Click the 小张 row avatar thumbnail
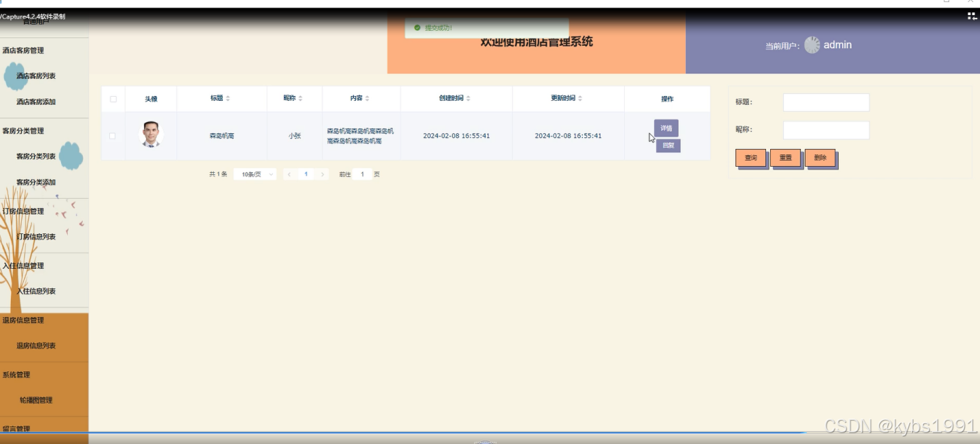Image resolution: width=980 pixels, height=444 pixels. pyautogui.click(x=151, y=135)
